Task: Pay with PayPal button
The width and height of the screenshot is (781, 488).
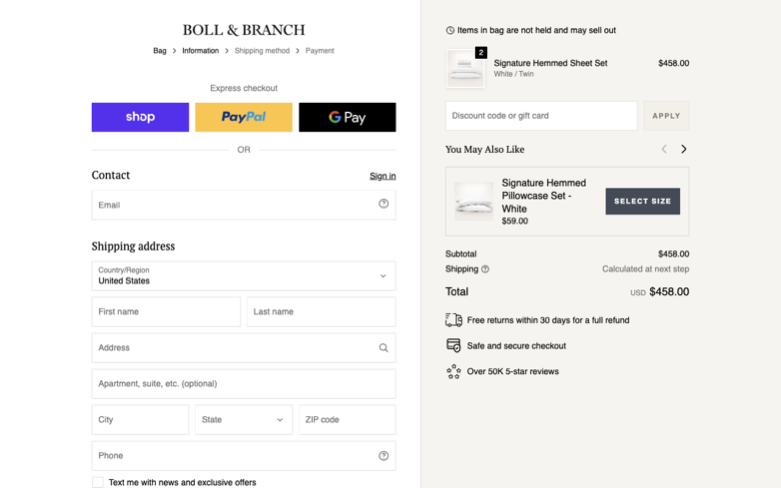Action: point(244,117)
